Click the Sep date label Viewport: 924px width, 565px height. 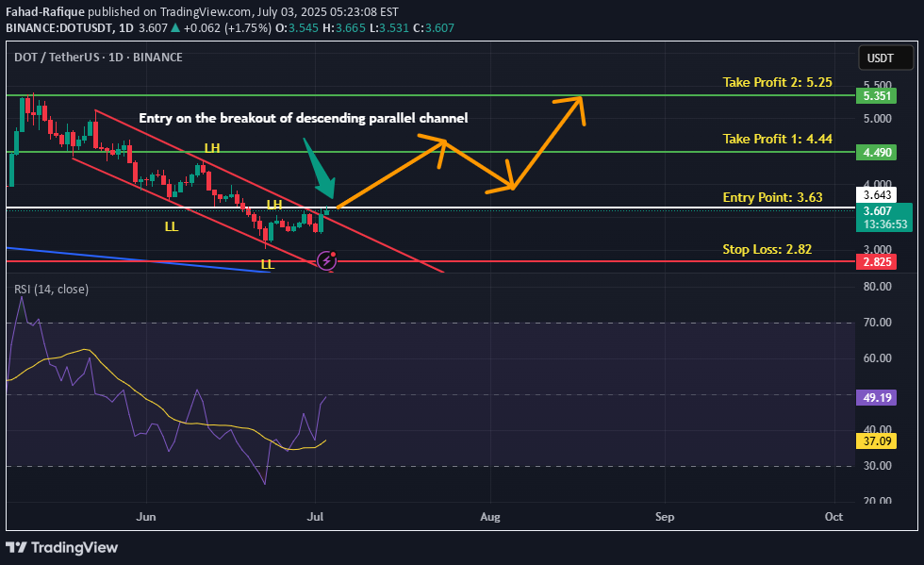coord(665,517)
